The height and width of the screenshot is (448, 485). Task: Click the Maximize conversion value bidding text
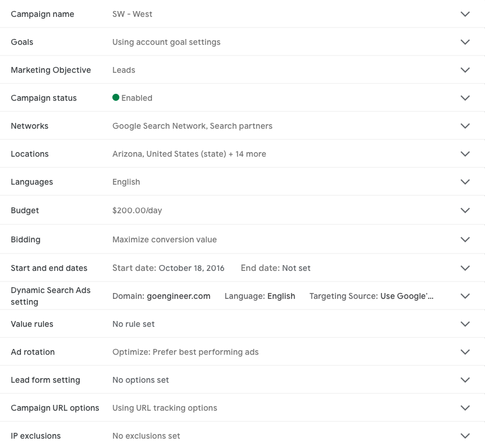click(x=164, y=239)
